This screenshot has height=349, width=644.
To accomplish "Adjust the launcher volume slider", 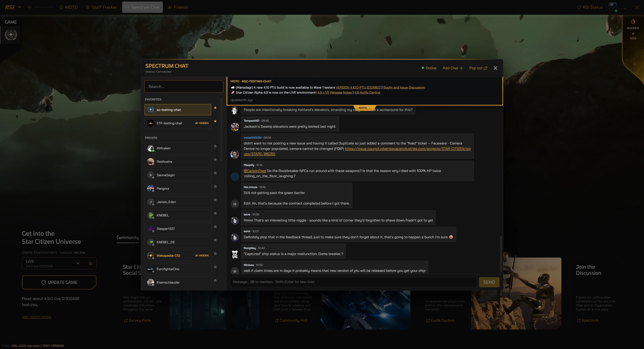I will click(44, 7).
